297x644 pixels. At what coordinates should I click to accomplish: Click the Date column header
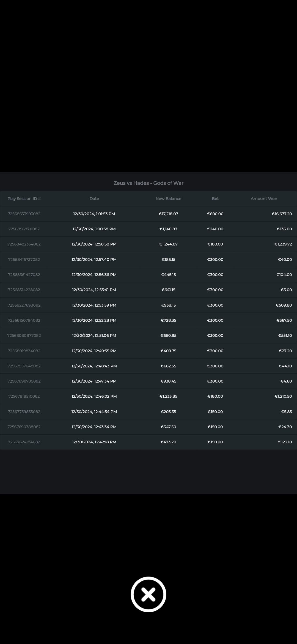point(94,198)
